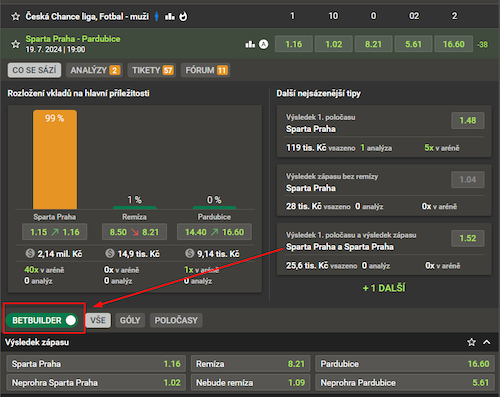Favorite the Sparta Praha - Pardubice match star
Screen dimensions: 500x397
[x=15, y=44]
